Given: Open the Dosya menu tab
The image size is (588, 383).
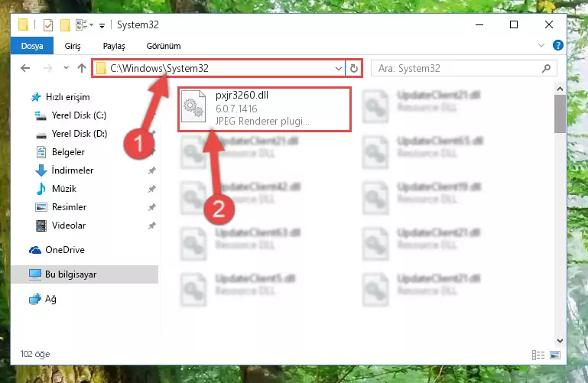Looking at the screenshot, I should 32,46.
